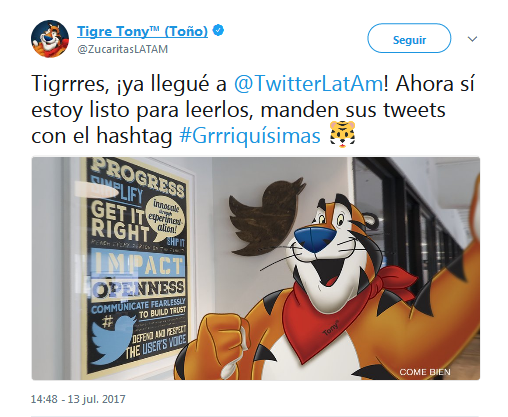Open the #Grrriquísimas hashtag
The width and height of the screenshot is (508, 417).
(250, 136)
